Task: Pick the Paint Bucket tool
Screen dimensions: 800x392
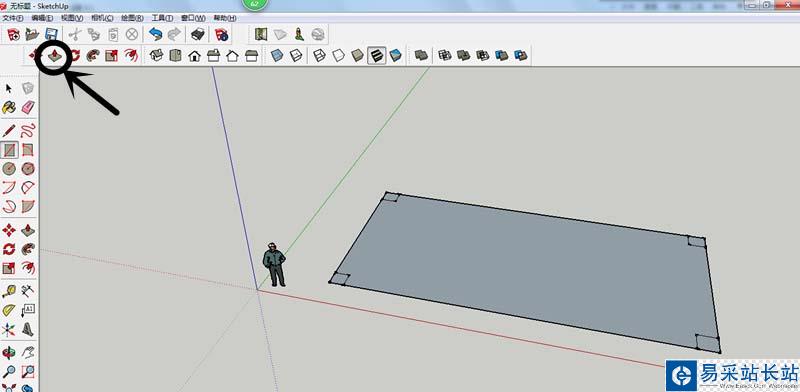Action: tap(9, 107)
